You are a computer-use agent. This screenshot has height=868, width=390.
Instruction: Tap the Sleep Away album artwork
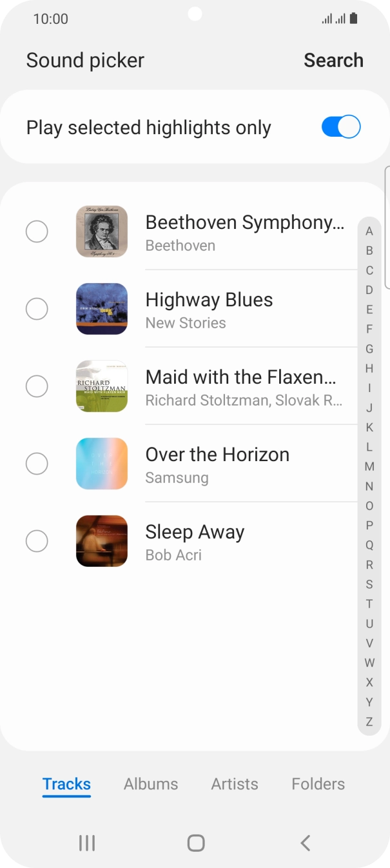101,541
